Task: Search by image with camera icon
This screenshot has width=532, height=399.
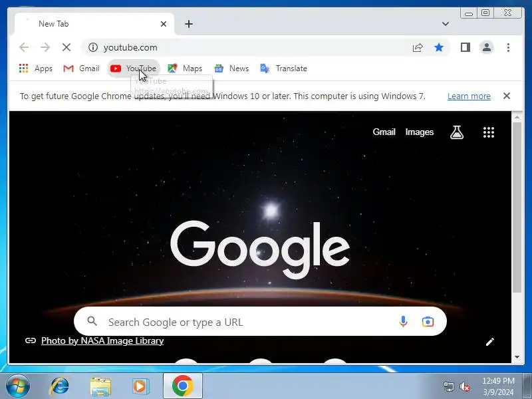Action: 428,321
